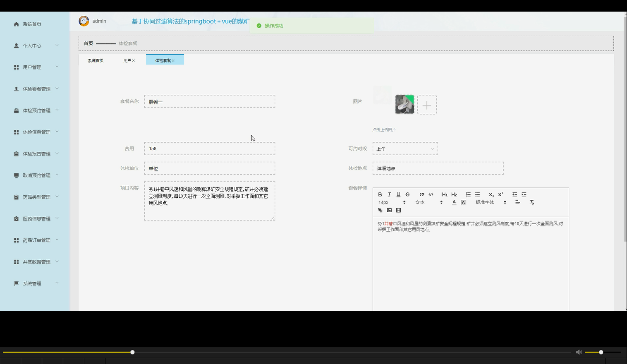Toggle subscript formatting in the editor

click(x=491, y=194)
